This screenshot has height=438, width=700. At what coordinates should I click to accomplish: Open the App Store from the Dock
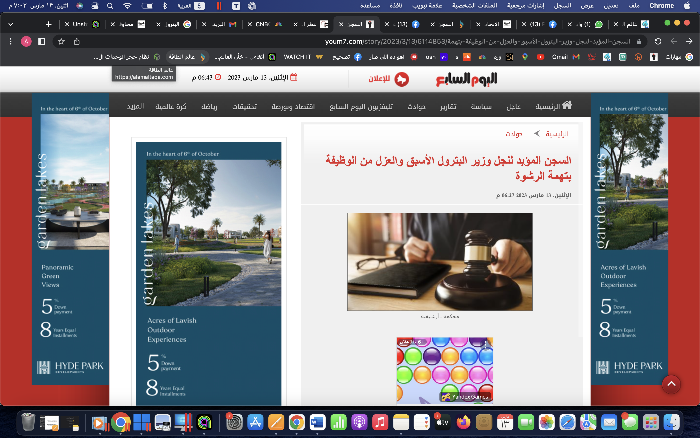[x=255, y=422]
